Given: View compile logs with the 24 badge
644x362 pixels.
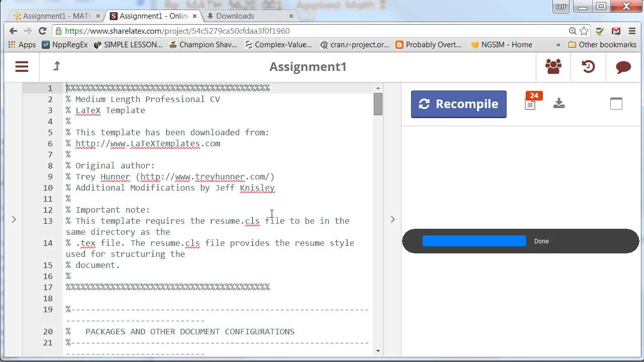Looking at the screenshot, I should 531,102.
